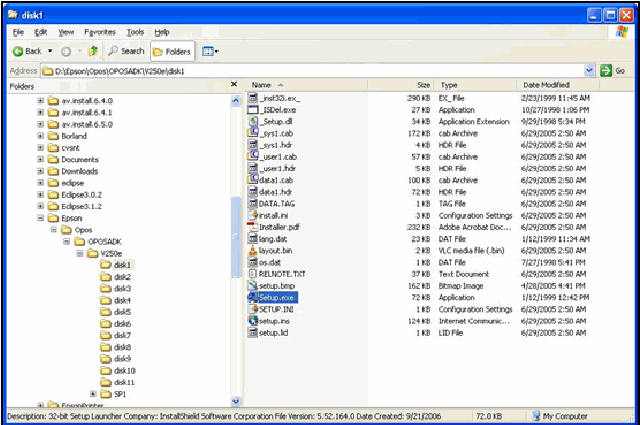Select the setup.ins file icon
This screenshot has height=425, width=640.
tap(253, 320)
